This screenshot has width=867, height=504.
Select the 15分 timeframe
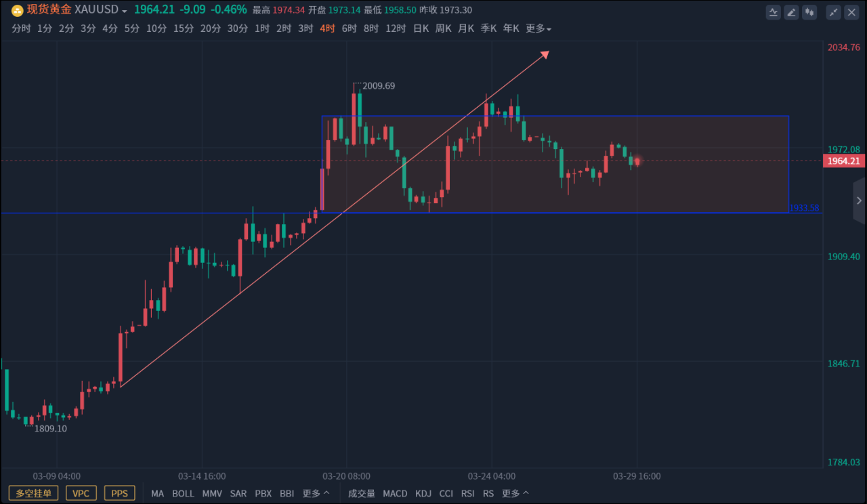coord(184,28)
